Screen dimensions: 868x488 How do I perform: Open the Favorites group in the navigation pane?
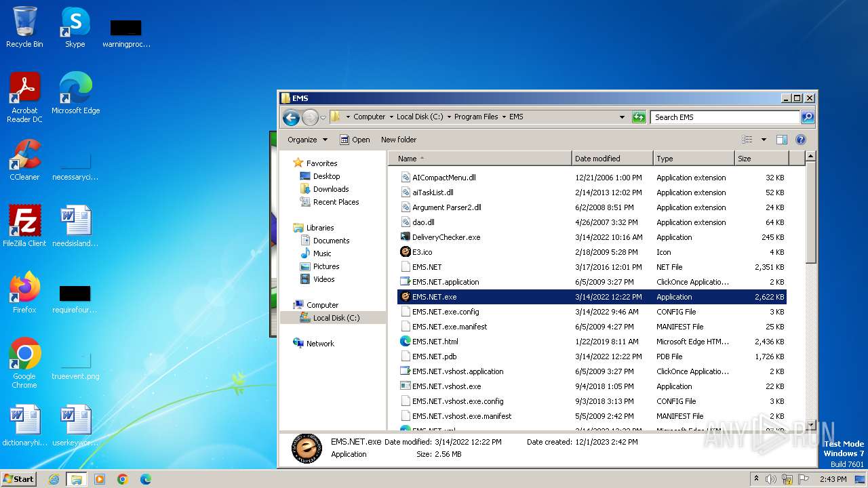[x=321, y=163]
